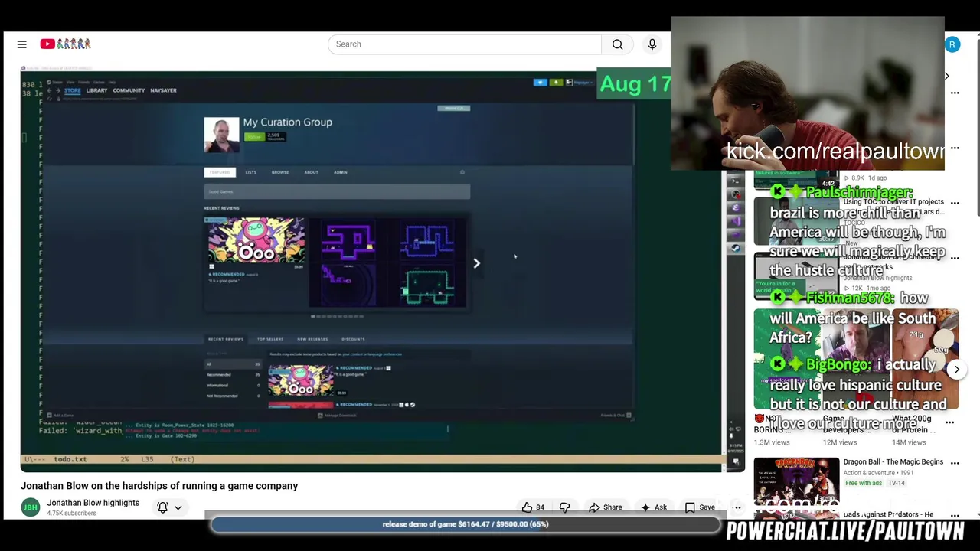Open options for the video uploaded 1d ago
The image size is (980, 551).
(955, 148)
